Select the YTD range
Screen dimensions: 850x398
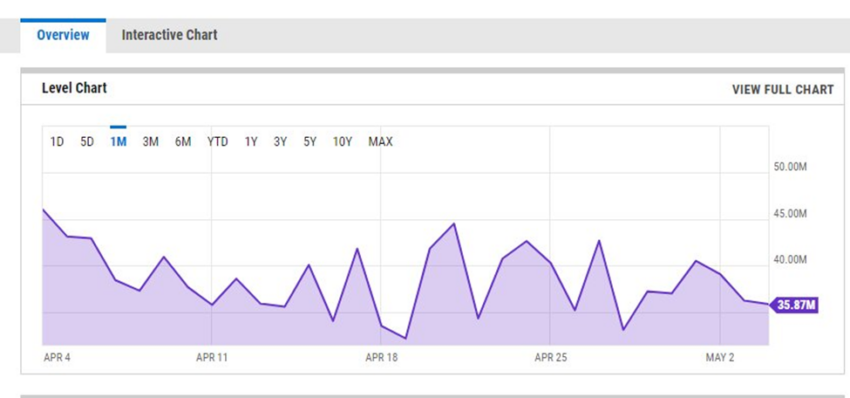coord(217,142)
